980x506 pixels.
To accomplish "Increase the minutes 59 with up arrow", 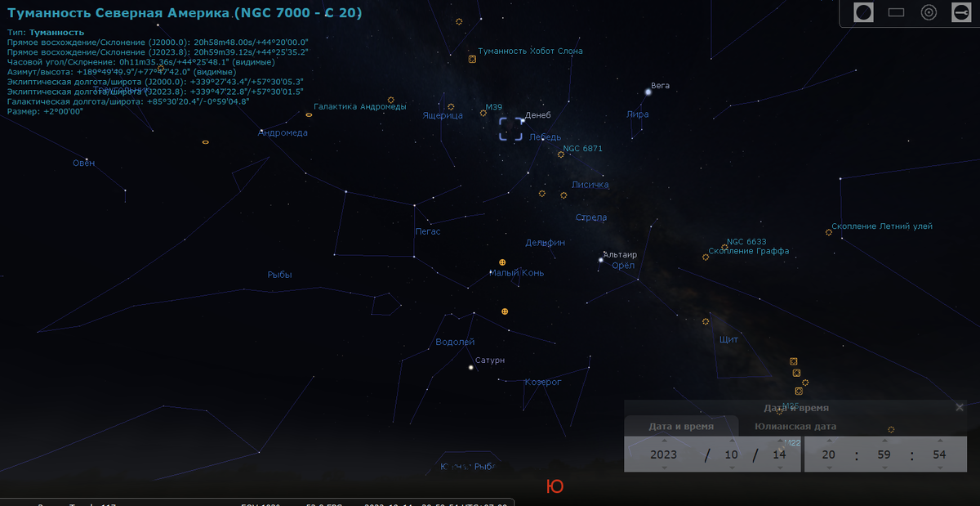I will point(884,441).
